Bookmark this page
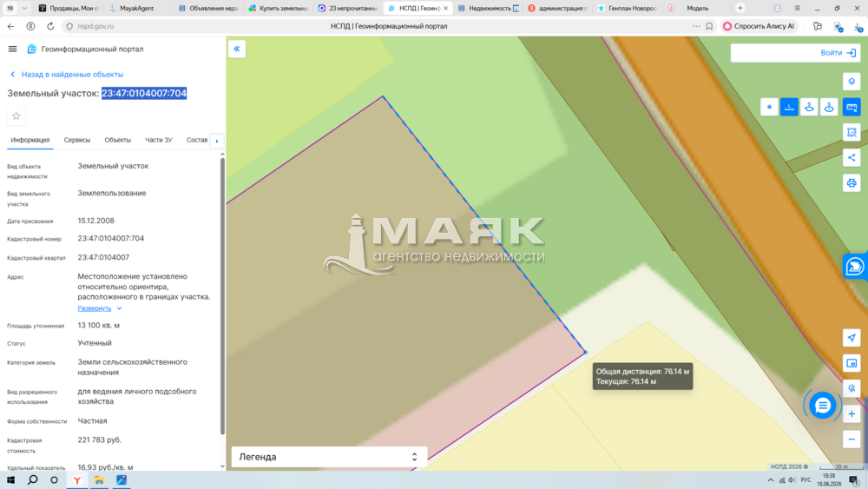The image size is (868, 489). pyautogui.click(x=709, y=26)
